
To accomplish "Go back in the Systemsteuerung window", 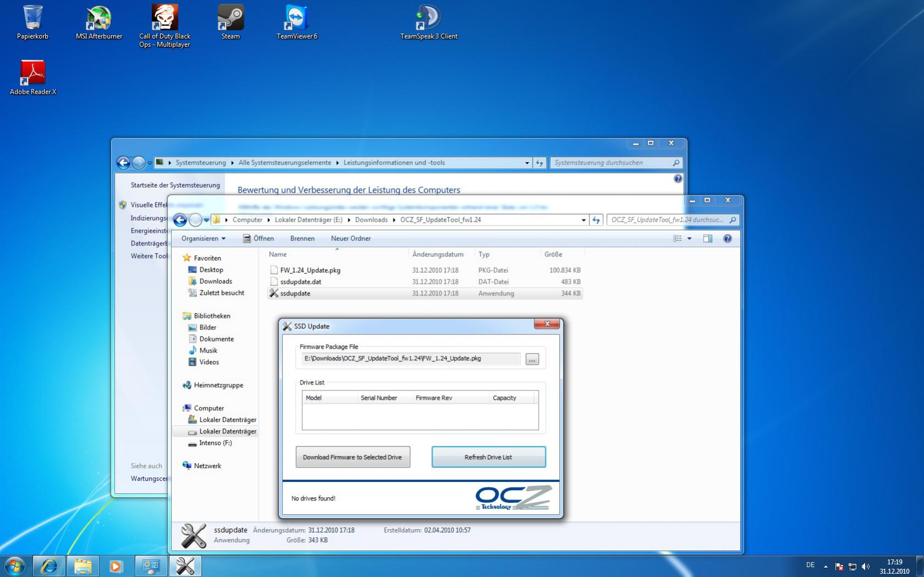I will 123,162.
